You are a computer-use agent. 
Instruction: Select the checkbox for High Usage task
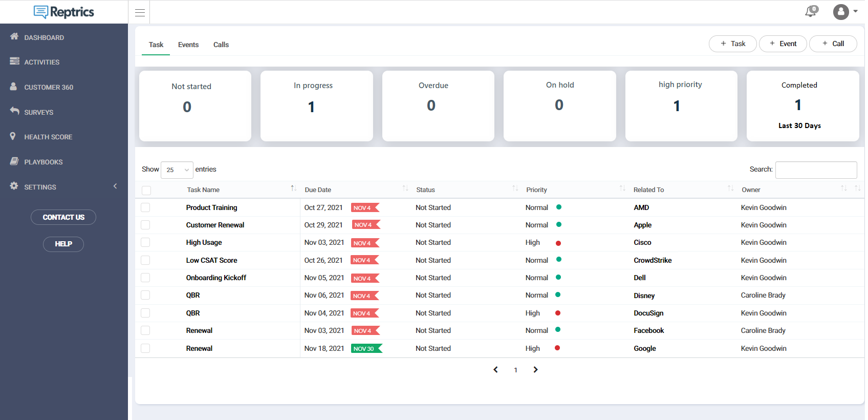[x=146, y=242]
